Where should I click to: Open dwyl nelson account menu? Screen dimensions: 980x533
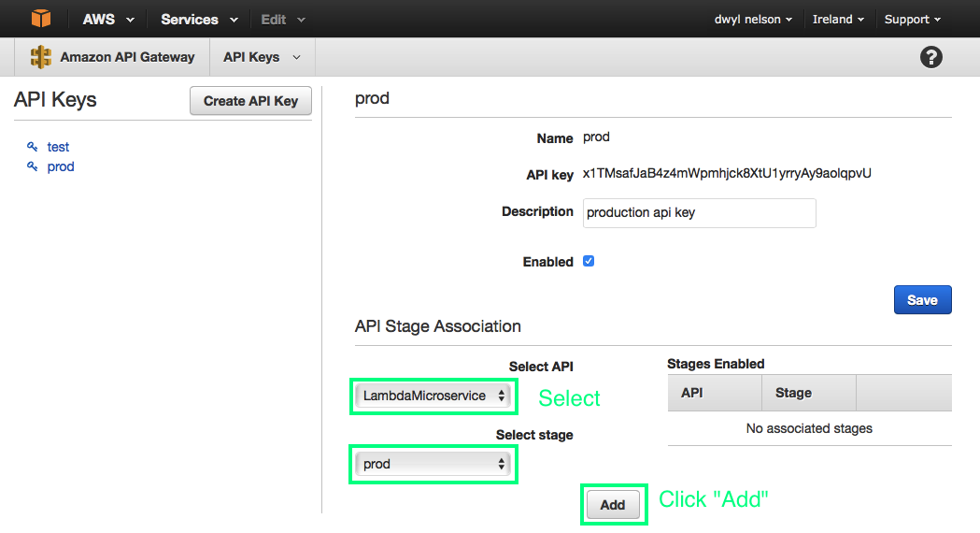coord(753,20)
